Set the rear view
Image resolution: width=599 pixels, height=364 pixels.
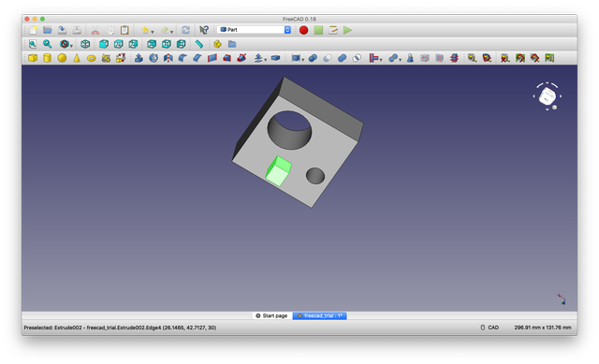tap(152, 44)
